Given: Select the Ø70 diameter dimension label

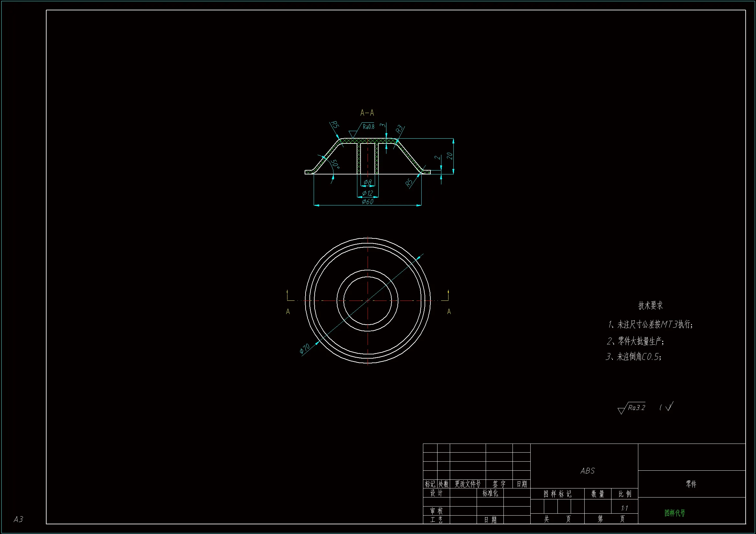Looking at the screenshot, I should click(305, 349).
